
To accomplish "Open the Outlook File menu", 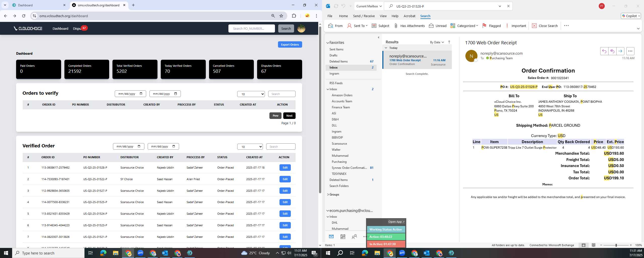I will (330, 16).
